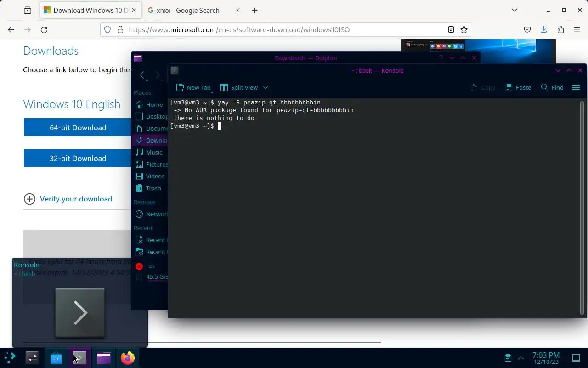Image resolution: width=588 pixels, height=368 pixels.
Task: Switch to xnxx - Google Search tab
Action: coord(188,10)
